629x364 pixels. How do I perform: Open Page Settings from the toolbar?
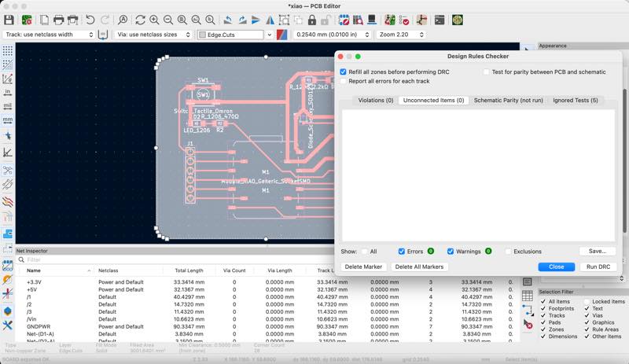pyautogui.click(x=44, y=20)
